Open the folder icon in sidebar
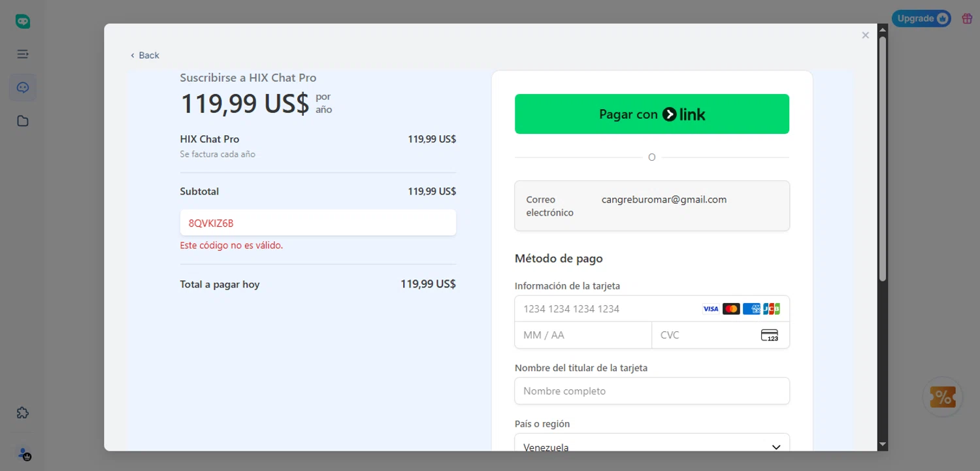Screen dimensions: 980x471 [x=23, y=121]
